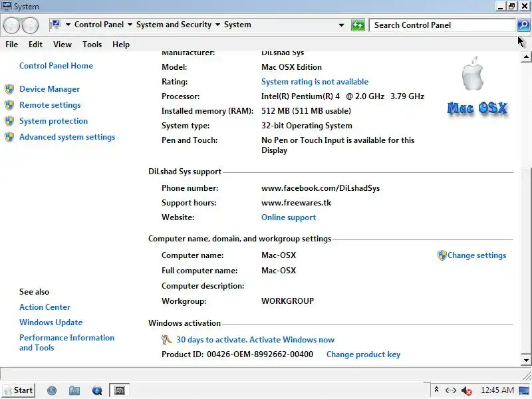Click the shield icon next to Change settings
The height and width of the screenshot is (399, 532).
coord(442,255)
